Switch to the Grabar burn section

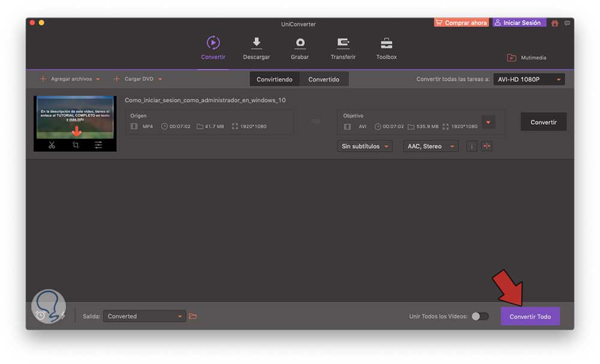click(x=299, y=49)
